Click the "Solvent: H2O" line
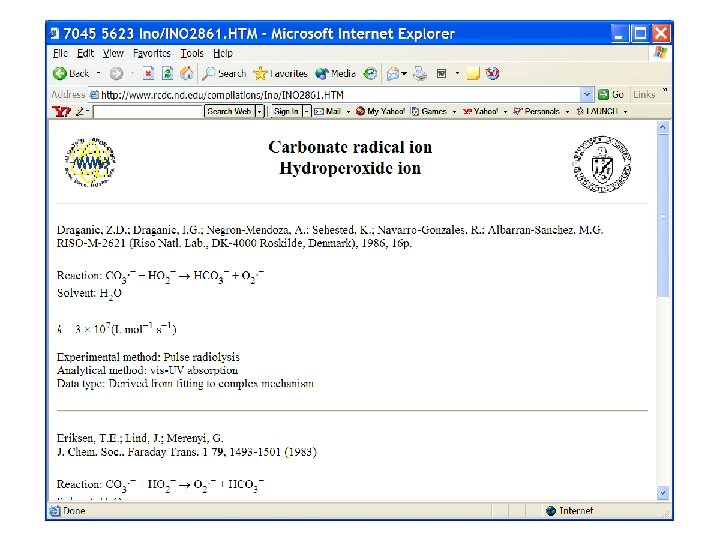Screen dimensions: 720x540 point(89,293)
